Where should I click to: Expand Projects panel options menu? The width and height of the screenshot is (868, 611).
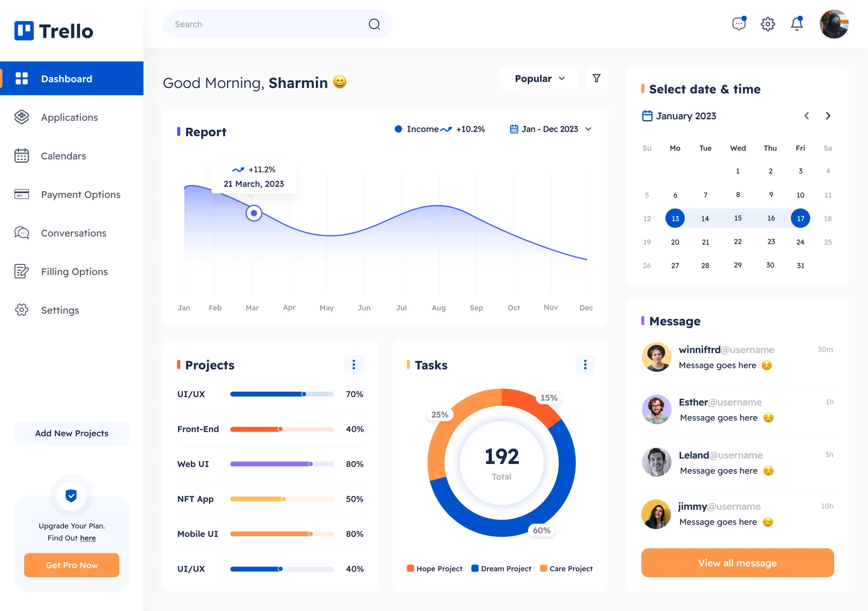354,364
